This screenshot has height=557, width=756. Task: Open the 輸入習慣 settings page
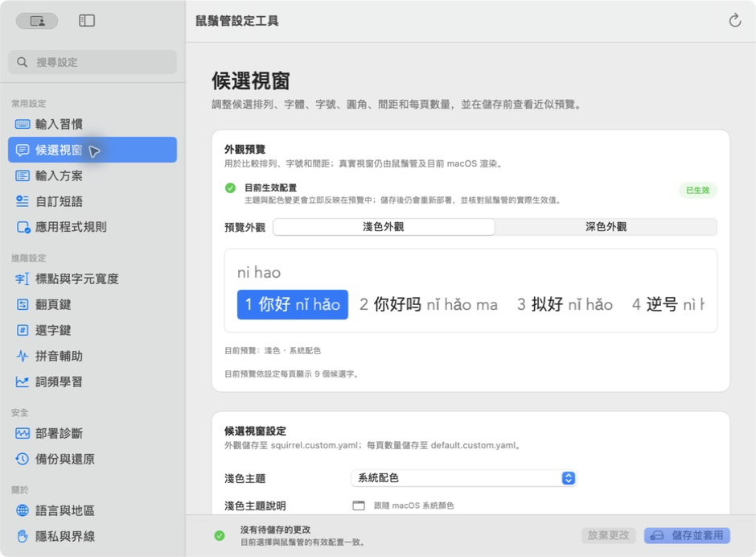pos(92,124)
